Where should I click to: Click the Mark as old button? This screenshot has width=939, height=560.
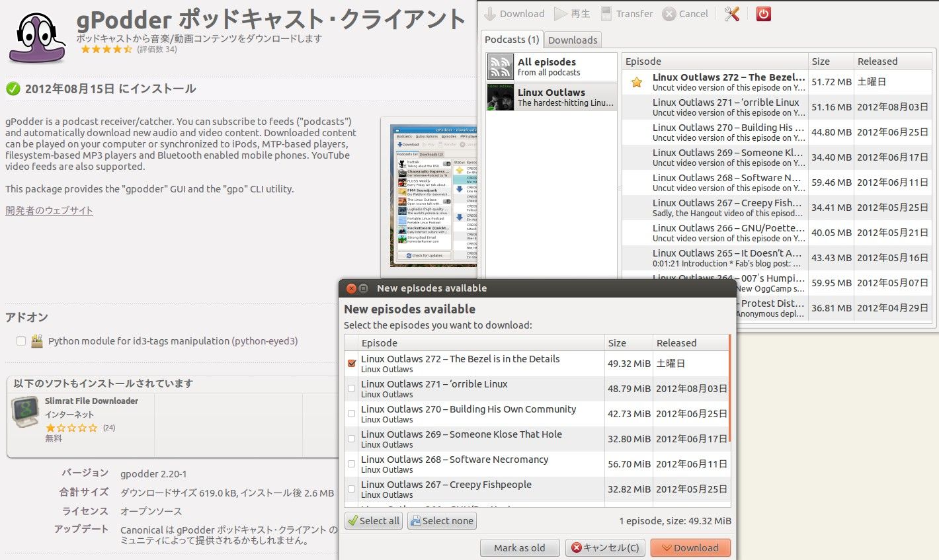520,547
